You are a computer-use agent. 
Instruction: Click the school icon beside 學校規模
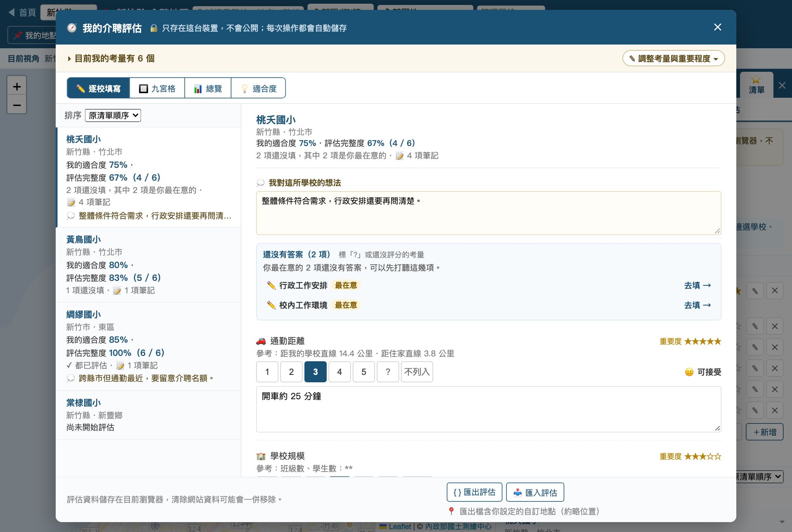261,456
